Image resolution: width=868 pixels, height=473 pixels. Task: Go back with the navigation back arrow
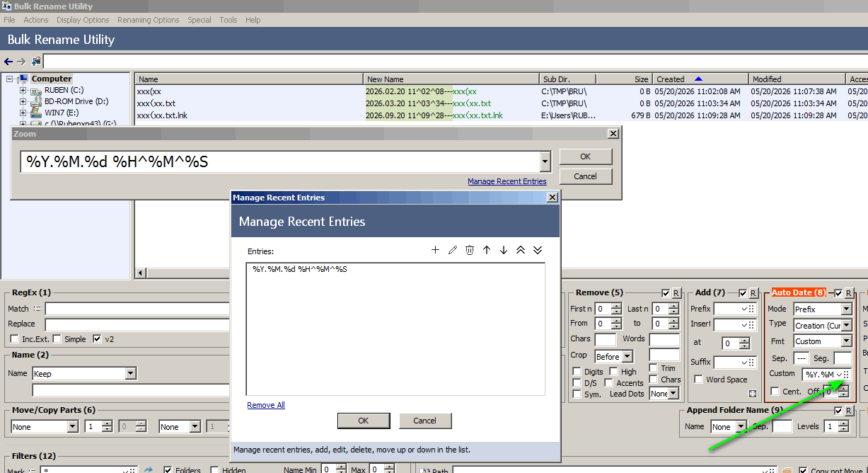[8, 62]
